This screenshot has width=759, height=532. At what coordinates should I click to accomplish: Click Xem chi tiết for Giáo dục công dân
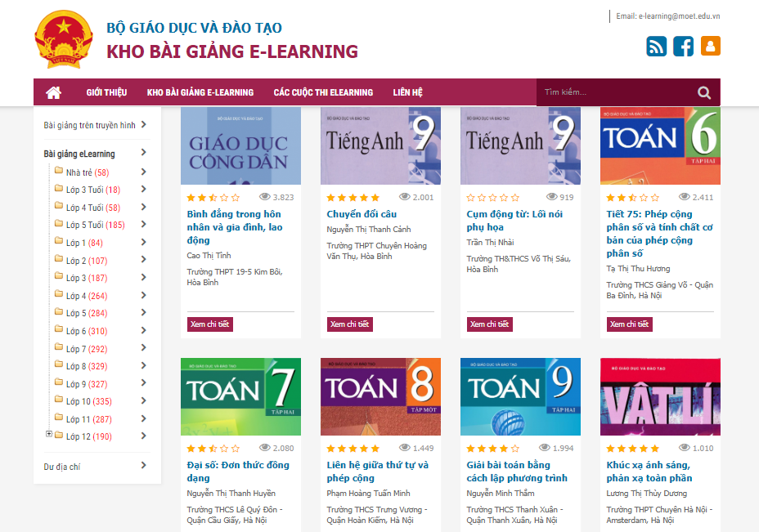click(210, 324)
